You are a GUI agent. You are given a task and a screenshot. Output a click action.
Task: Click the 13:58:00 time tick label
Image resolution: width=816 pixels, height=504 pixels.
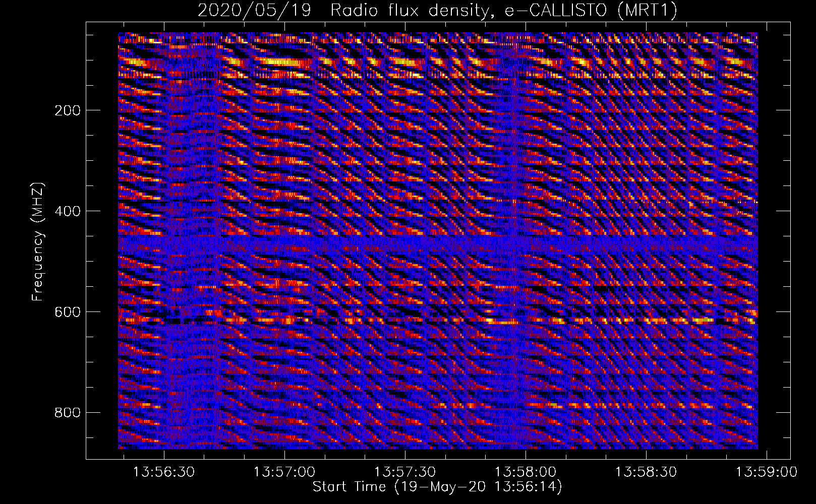point(526,472)
